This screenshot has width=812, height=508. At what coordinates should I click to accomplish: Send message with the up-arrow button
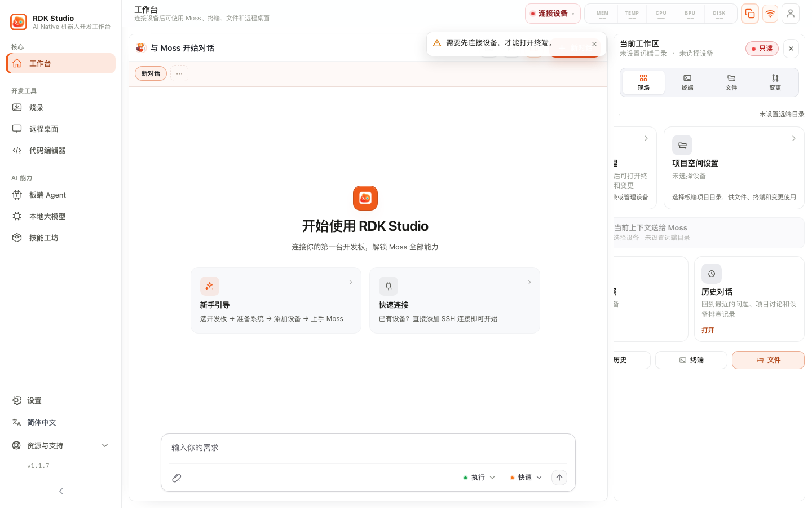pyautogui.click(x=559, y=478)
